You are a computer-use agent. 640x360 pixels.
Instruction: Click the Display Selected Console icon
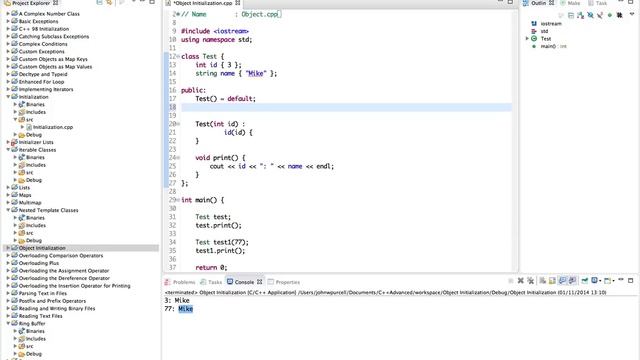coord(594,280)
